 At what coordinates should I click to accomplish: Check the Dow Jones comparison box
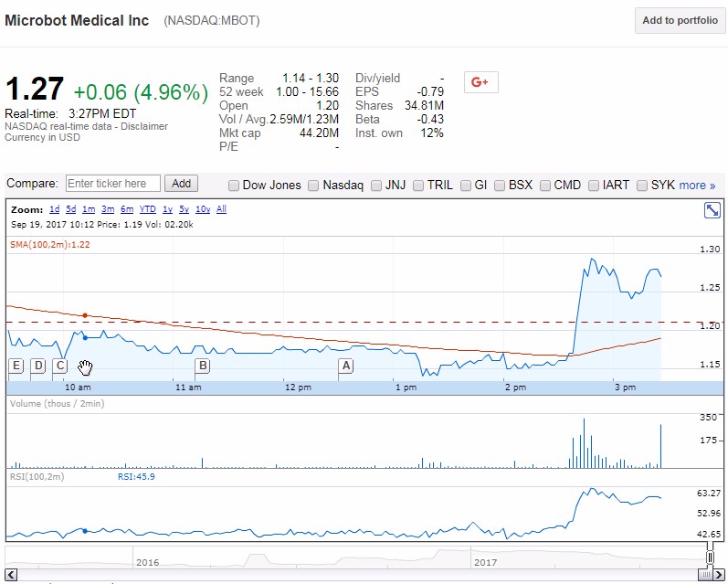coord(234,186)
